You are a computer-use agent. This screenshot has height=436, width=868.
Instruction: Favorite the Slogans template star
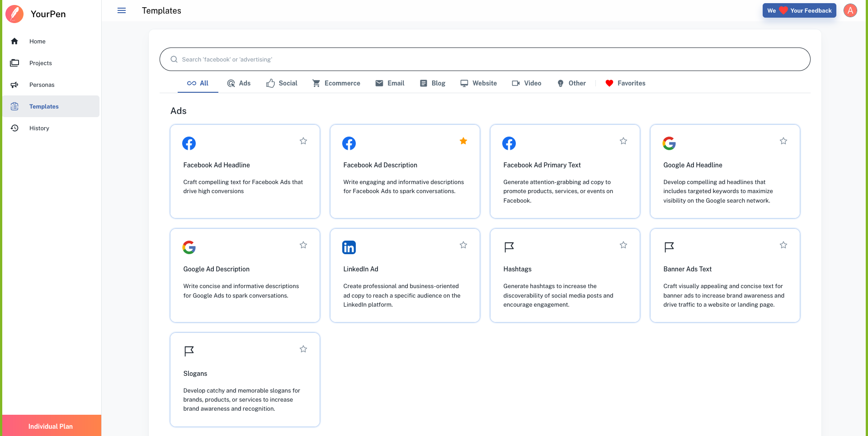[303, 349]
